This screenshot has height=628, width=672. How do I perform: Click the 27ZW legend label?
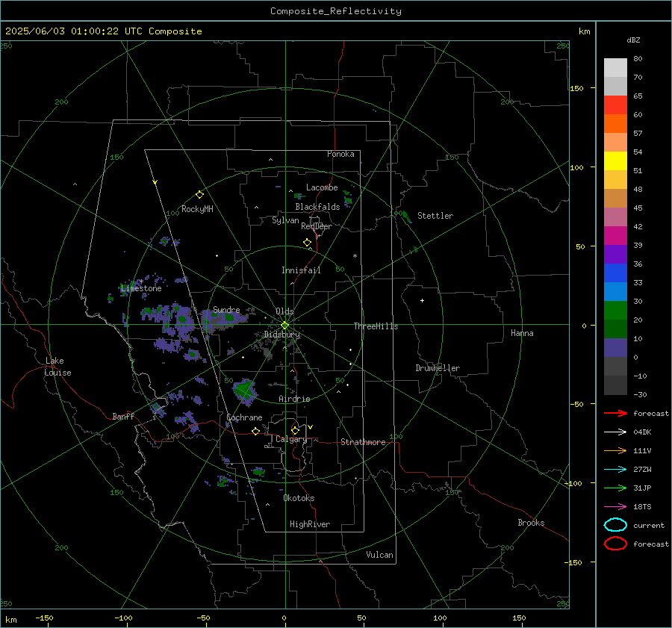pyautogui.click(x=642, y=470)
